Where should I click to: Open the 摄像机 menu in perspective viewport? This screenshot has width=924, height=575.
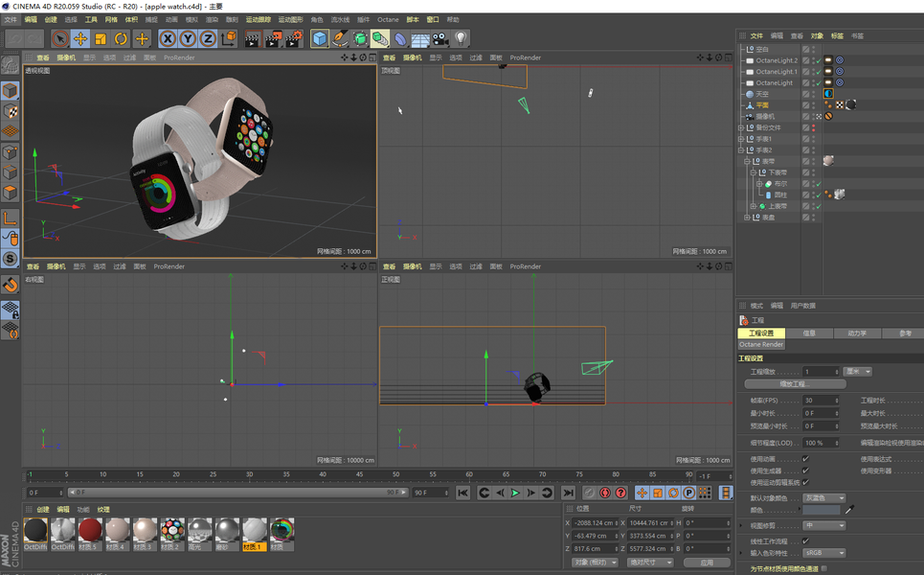[x=66, y=57]
